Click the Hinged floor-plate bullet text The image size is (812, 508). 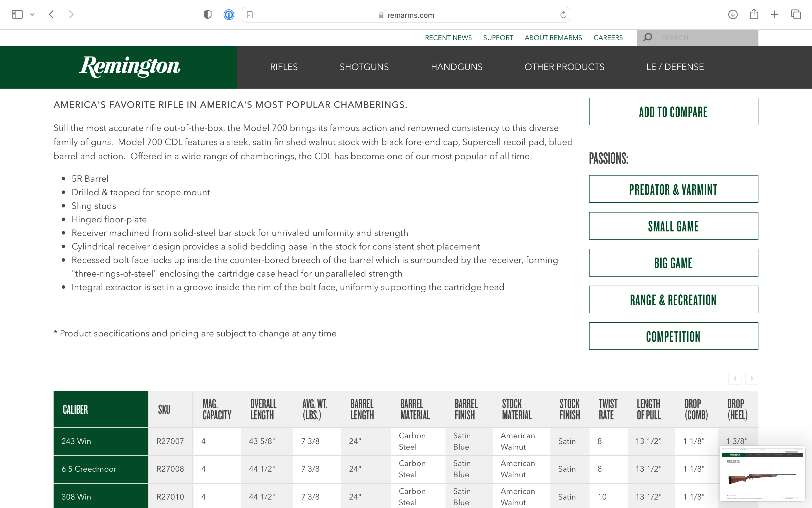(x=109, y=219)
